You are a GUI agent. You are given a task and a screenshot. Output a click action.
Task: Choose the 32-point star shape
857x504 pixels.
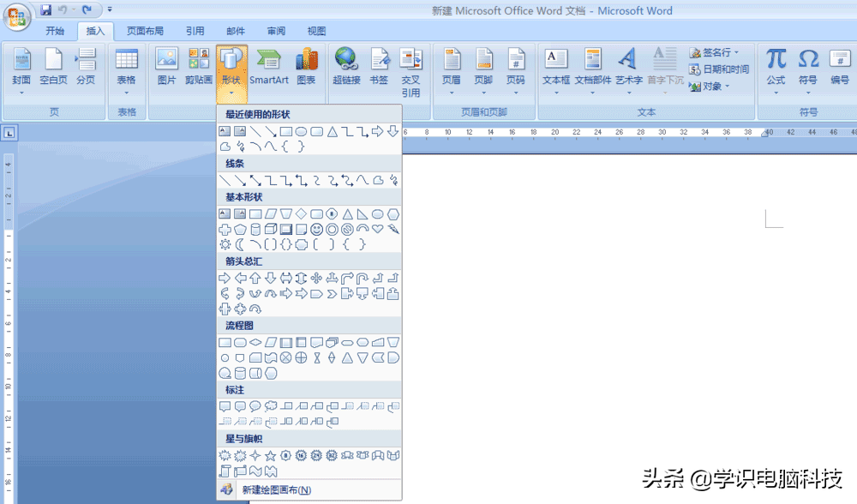point(332,455)
